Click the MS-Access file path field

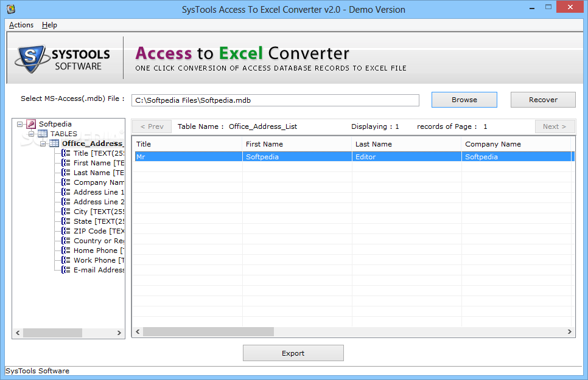275,100
